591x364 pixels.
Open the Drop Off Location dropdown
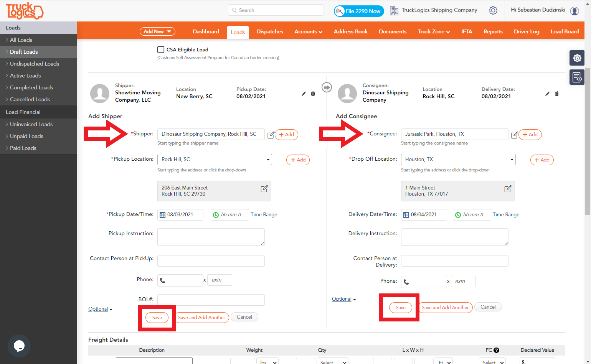pyautogui.click(x=458, y=160)
